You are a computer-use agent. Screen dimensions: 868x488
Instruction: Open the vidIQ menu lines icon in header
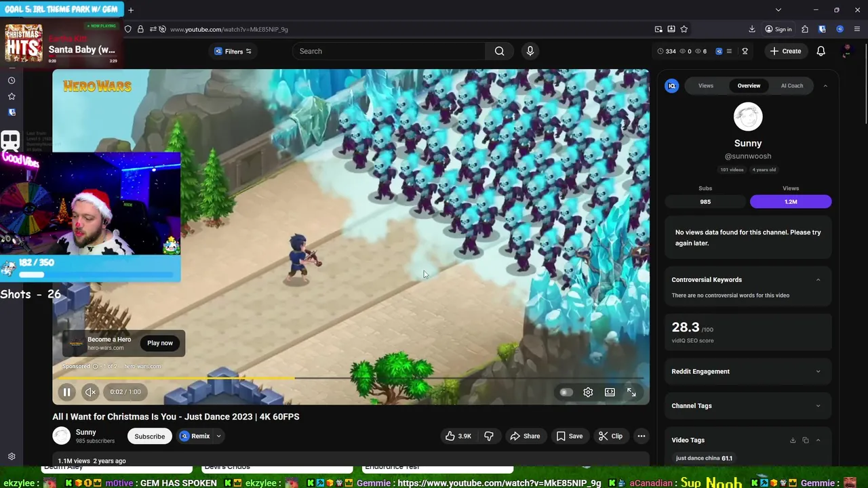coord(729,52)
